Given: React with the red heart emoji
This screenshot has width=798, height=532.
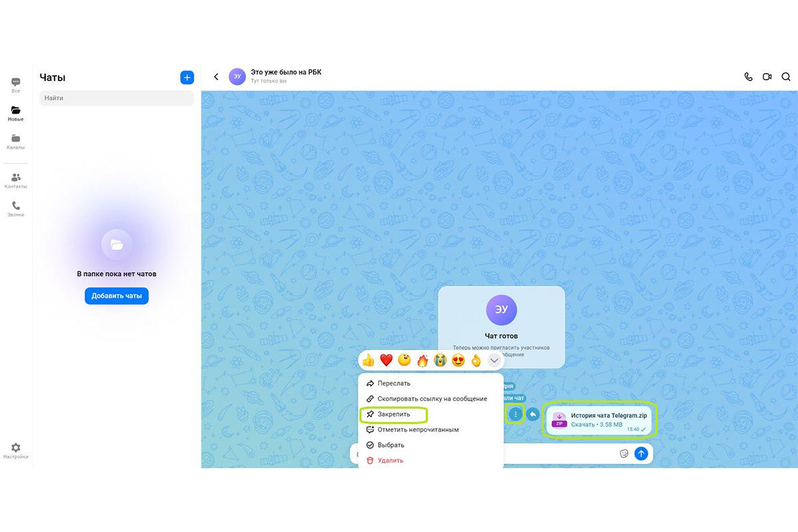Looking at the screenshot, I should coord(386,360).
